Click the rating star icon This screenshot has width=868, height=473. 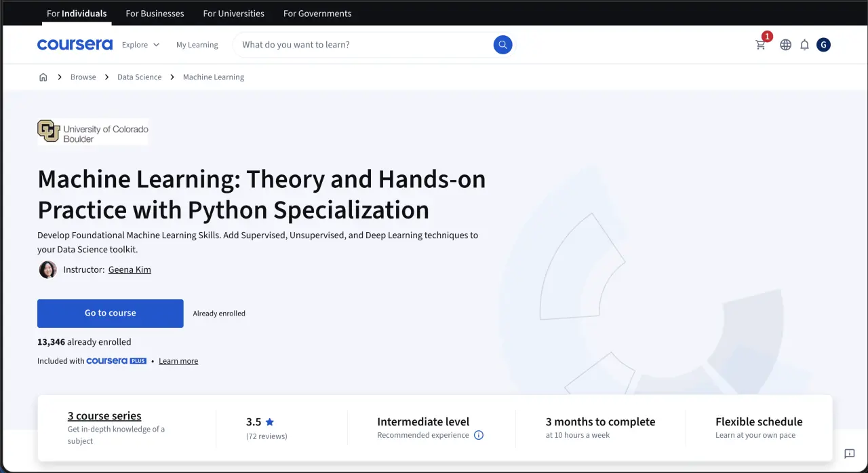coord(270,421)
